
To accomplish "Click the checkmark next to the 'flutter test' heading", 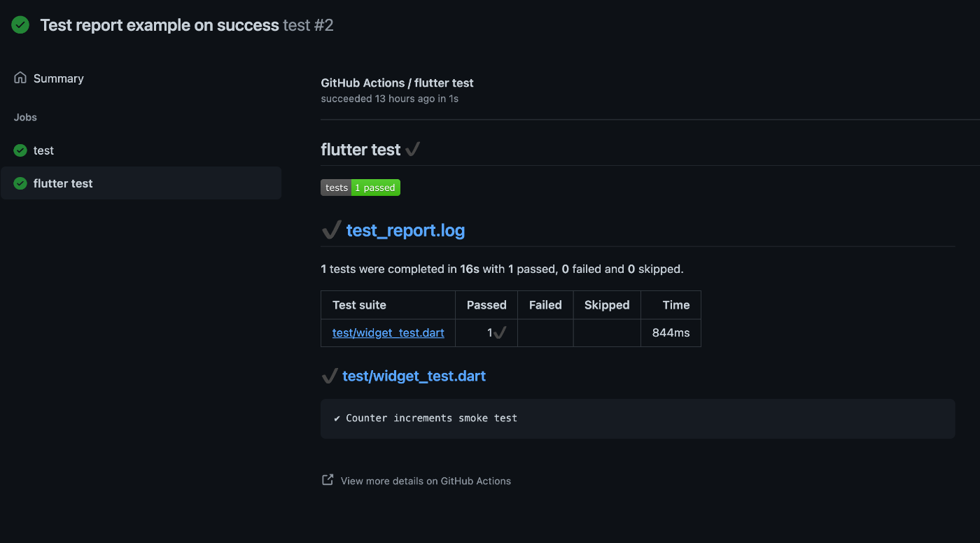I will click(x=412, y=149).
